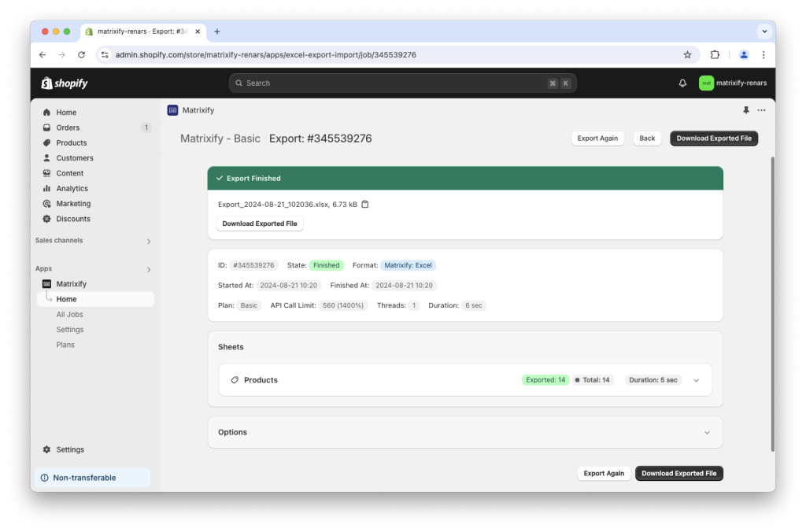Click the Marketing megaphone icon
This screenshot has height=532, width=806.
coord(47,203)
